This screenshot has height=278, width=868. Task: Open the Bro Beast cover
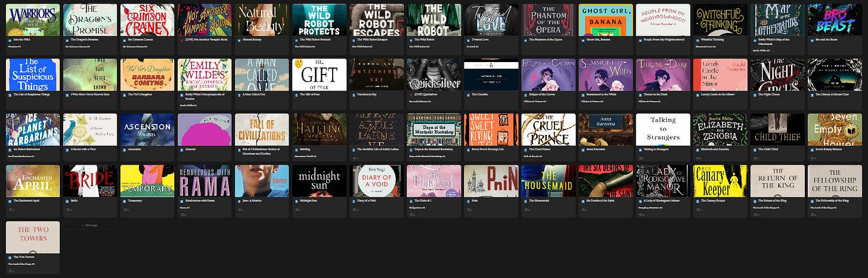[835, 19]
